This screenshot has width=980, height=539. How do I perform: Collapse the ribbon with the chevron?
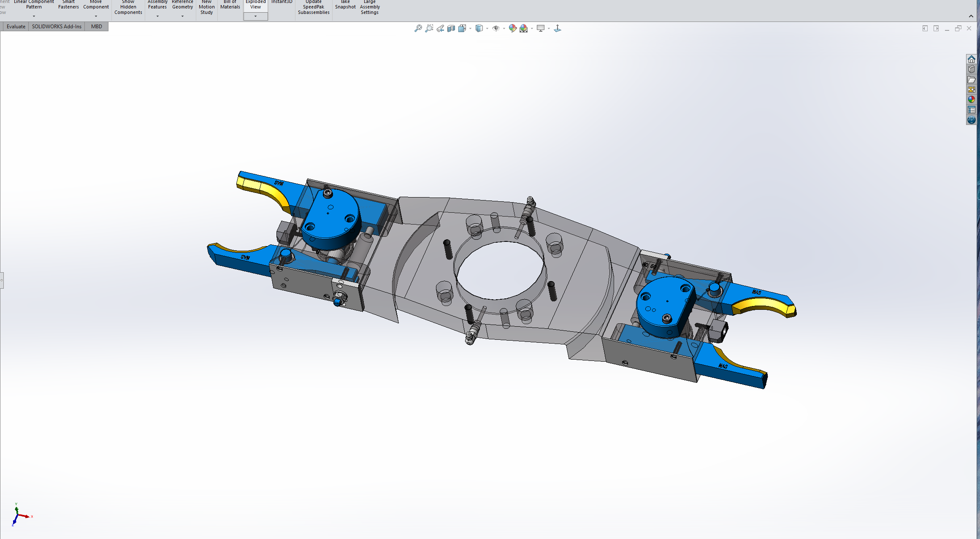pyautogui.click(x=971, y=16)
